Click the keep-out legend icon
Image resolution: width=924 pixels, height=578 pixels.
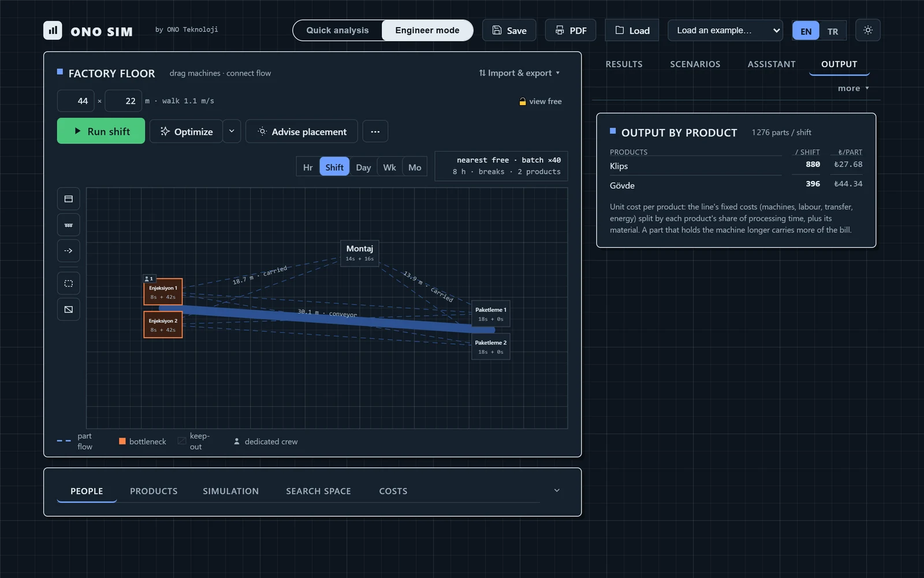(x=182, y=441)
